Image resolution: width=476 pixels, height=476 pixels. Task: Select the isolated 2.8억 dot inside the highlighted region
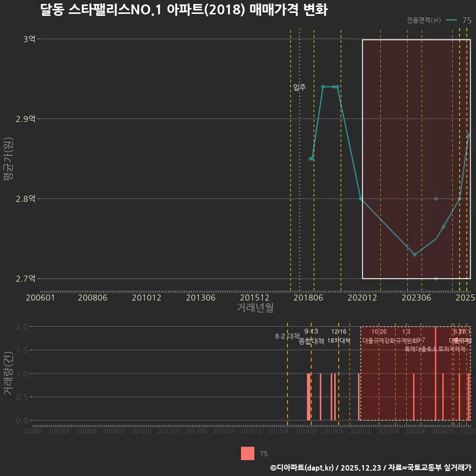435,198
